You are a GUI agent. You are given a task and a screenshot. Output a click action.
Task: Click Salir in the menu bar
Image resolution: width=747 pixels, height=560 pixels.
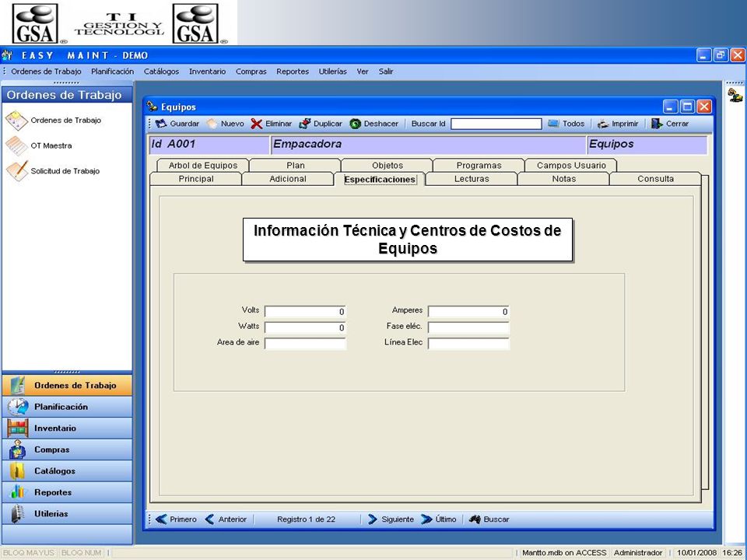tap(386, 72)
